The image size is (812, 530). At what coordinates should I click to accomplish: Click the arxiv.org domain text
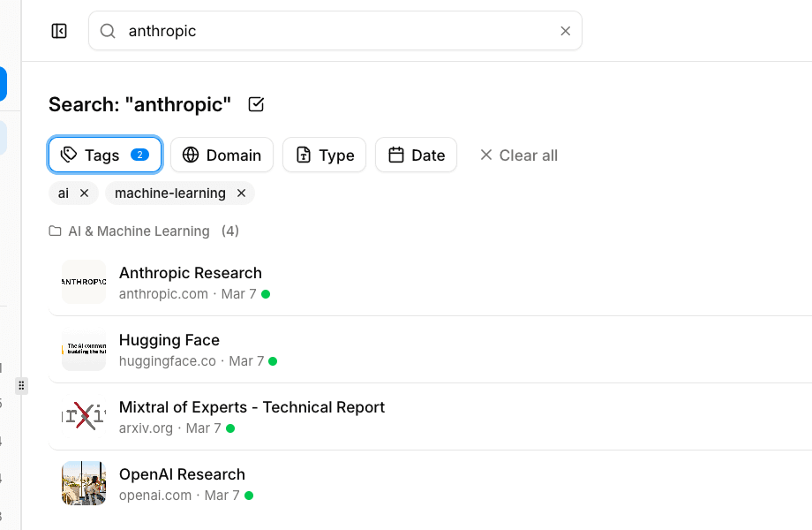click(x=146, y=428)
